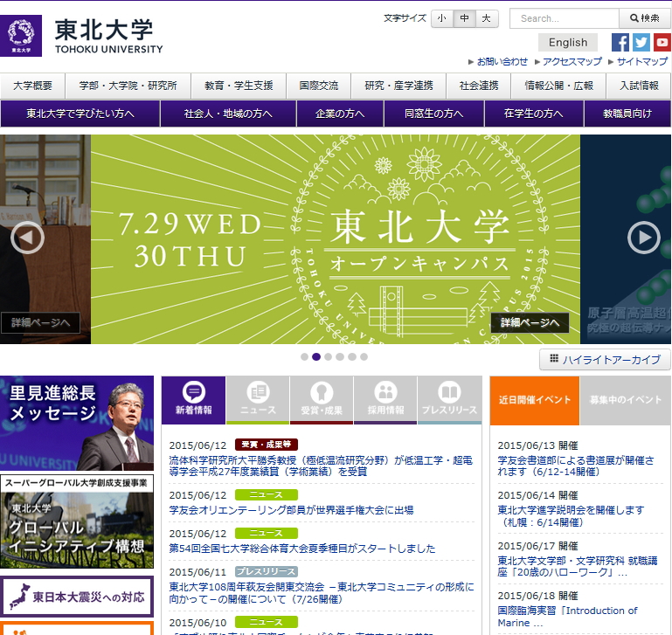The height and width of the screenshot is (635, 672).
Task: Switch to the ニュース tab
Action: 258,399
